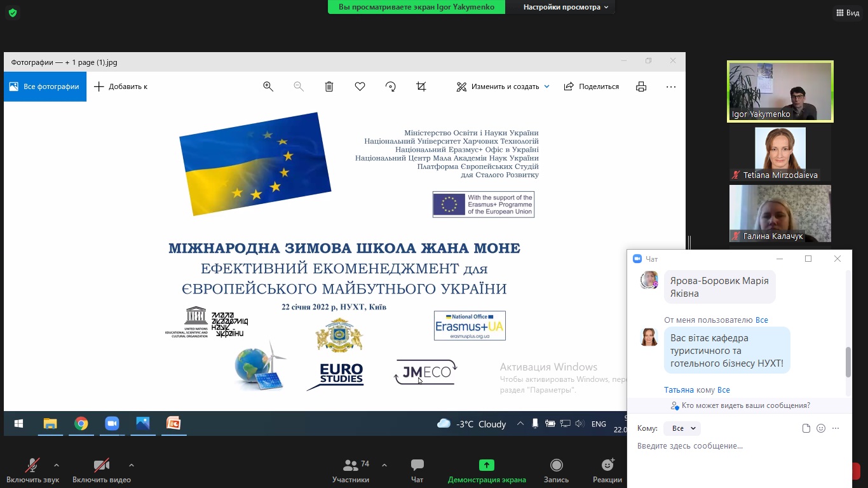
Task: Open weather widget showing -3°C Cloudy
Action: tap(471, 424)
